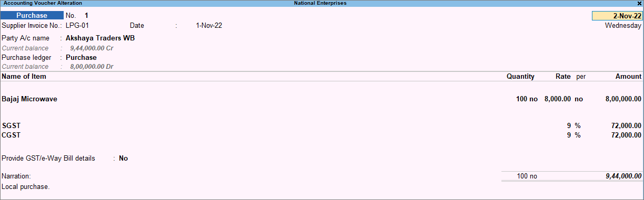Click the total amount 9,44,000.00

[623, 176]
